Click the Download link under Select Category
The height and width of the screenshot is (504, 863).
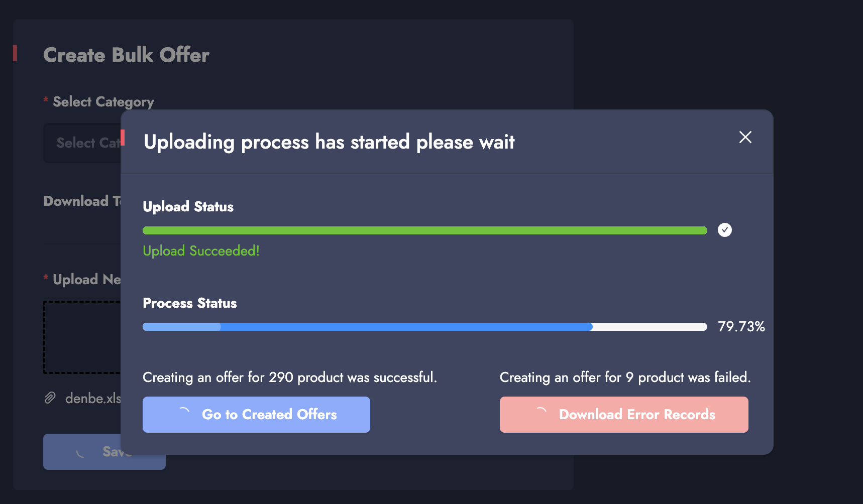pos(80,201)
